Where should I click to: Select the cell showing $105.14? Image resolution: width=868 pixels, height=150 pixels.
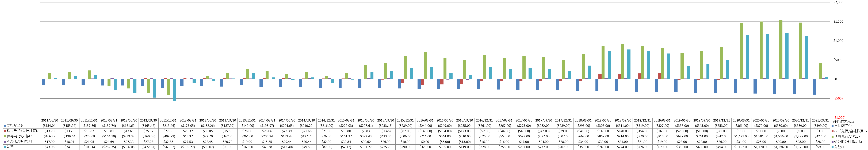[x=89, y=147]
